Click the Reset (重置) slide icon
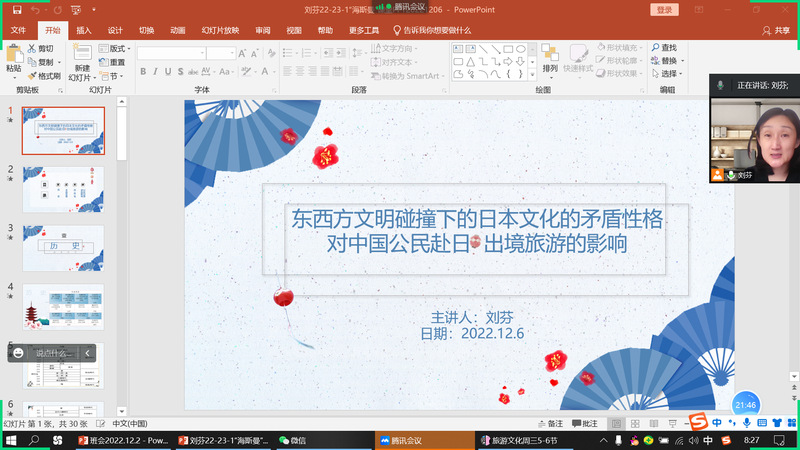800x450 pixels. point(103,62)
